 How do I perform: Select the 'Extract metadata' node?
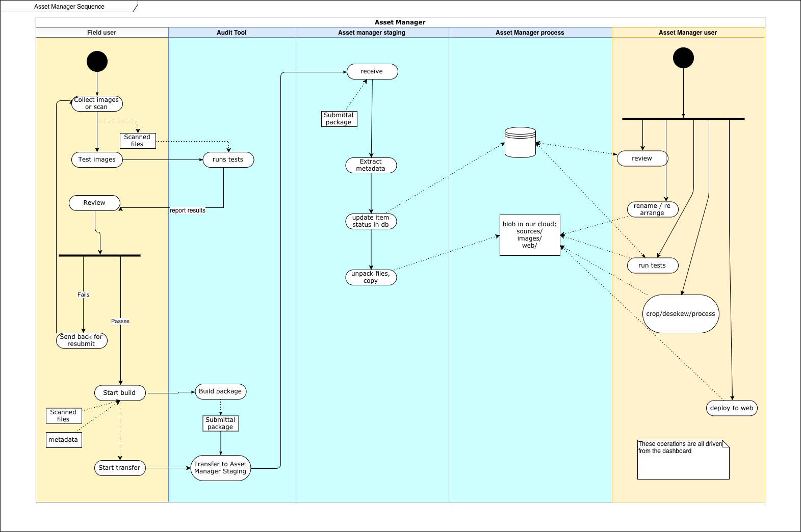point(371,165)
